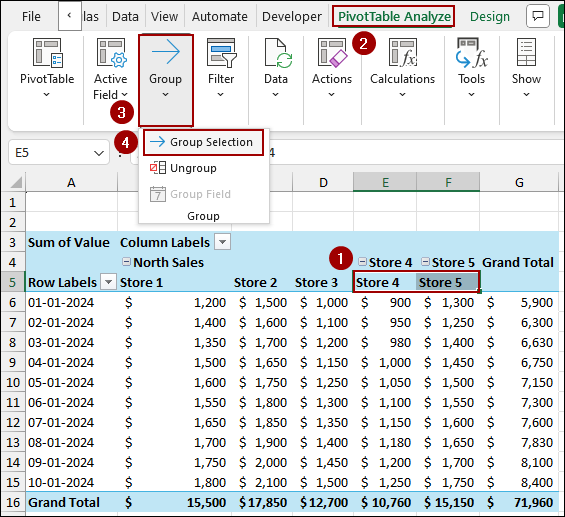565x517 pixels.
Task: Switch to the PivotTable Analyze tab
Action: pyautogui.click(x=394, y=17)
